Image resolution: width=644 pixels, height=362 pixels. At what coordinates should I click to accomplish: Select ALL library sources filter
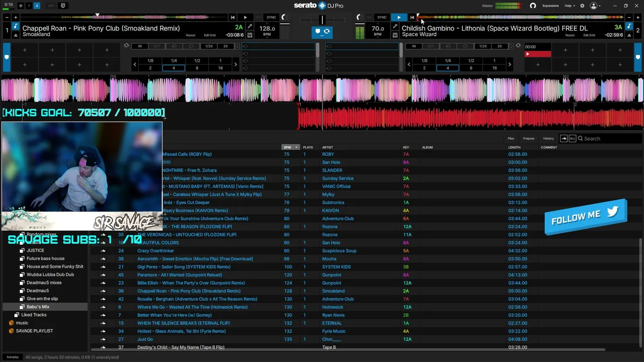(x=572, y=138)
